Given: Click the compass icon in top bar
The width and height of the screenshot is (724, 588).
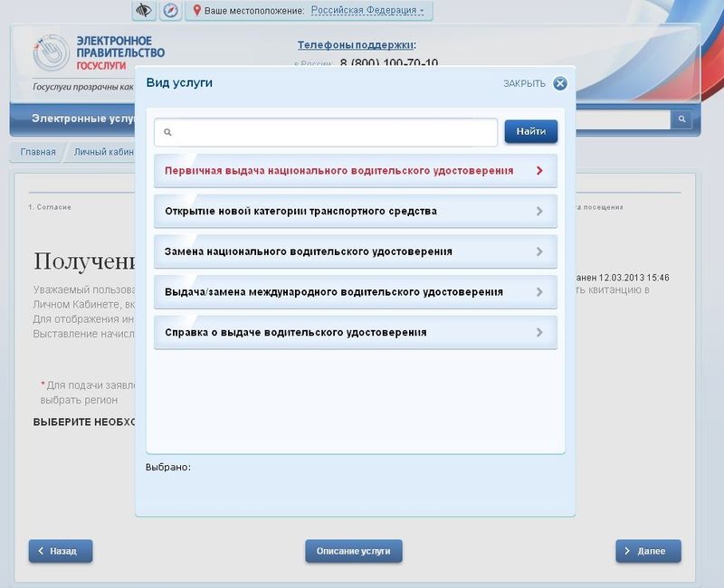Looking at the screenshot, I should 170,11.
